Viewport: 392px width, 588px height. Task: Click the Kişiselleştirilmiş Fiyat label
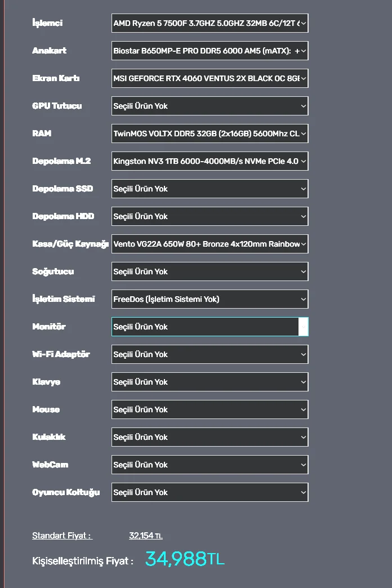83,561
